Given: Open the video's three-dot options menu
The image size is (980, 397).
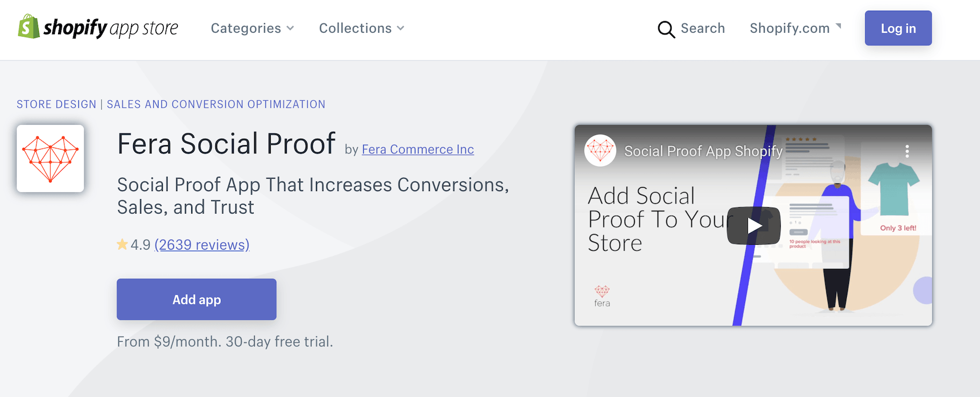Looking at the screenshot, I should click(907, 151).
